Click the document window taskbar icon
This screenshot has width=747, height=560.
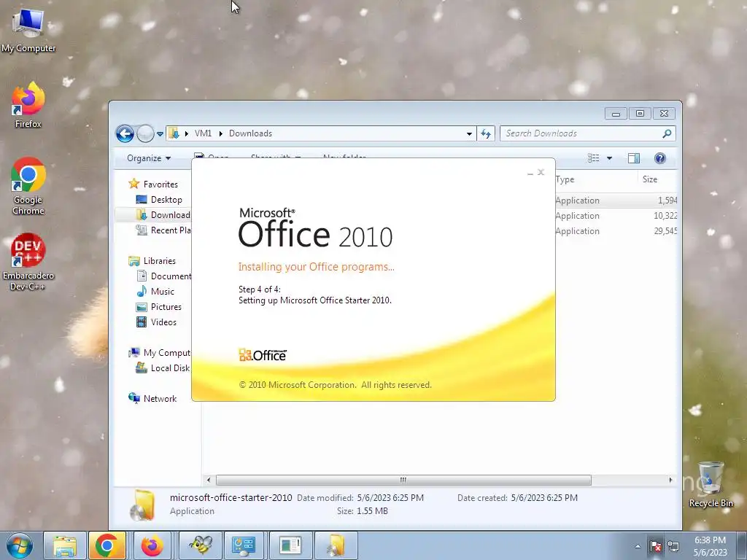(290, 545)
